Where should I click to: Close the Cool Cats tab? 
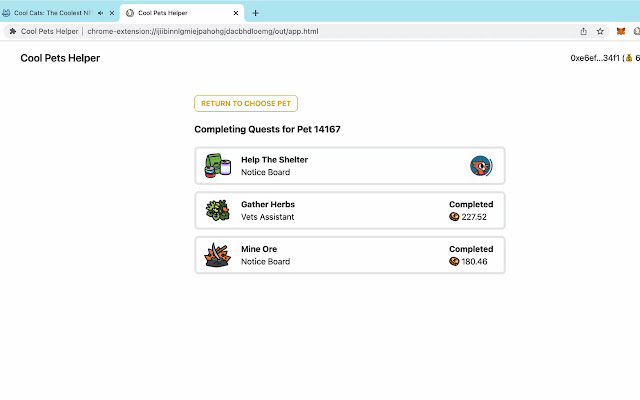tap(112, 13)
